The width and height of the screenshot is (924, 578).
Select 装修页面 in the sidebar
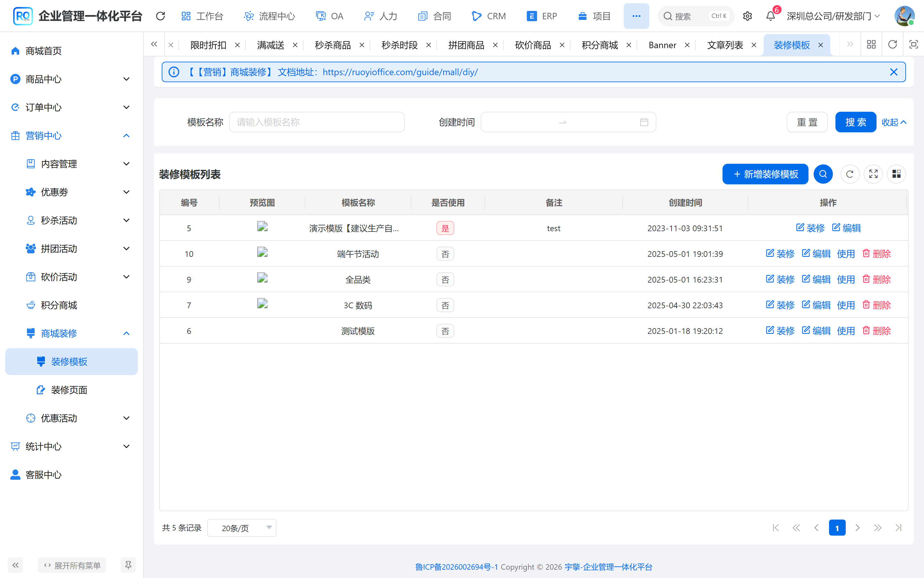72,390
